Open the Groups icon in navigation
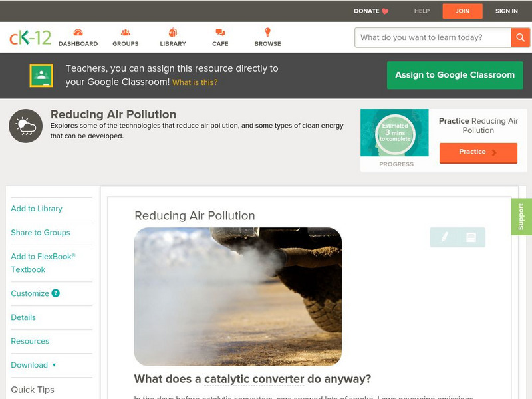 (125, 33)
